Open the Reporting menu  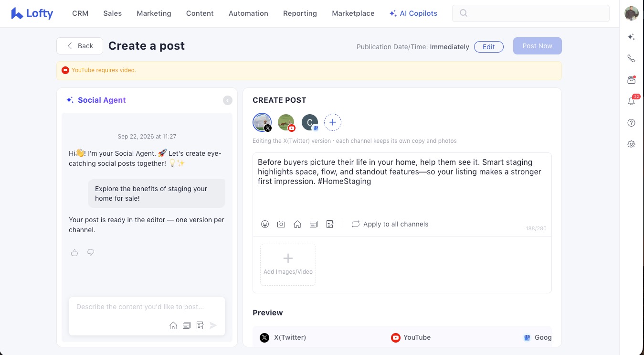click(x=300, y=13)
